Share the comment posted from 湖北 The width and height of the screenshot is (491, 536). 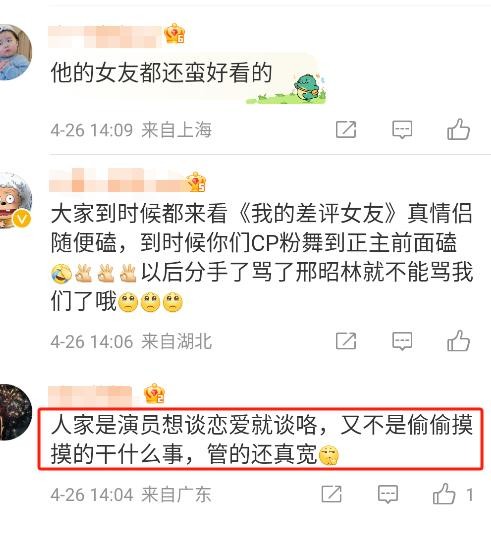click(x=346, y=341)
